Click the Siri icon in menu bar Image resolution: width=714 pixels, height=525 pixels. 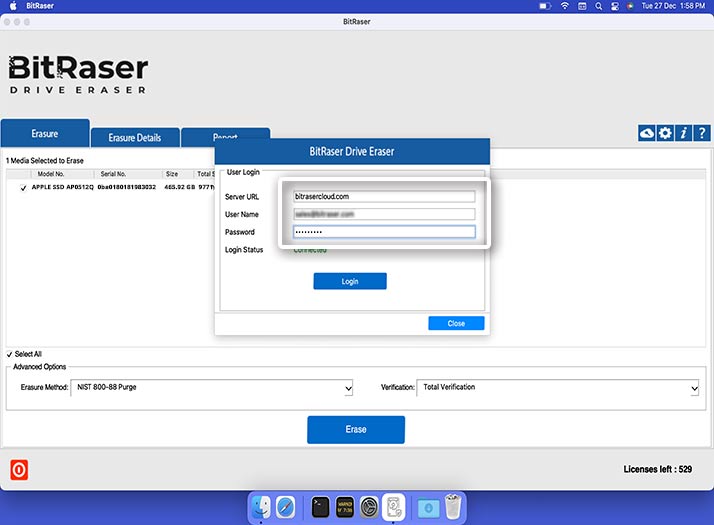630,6
